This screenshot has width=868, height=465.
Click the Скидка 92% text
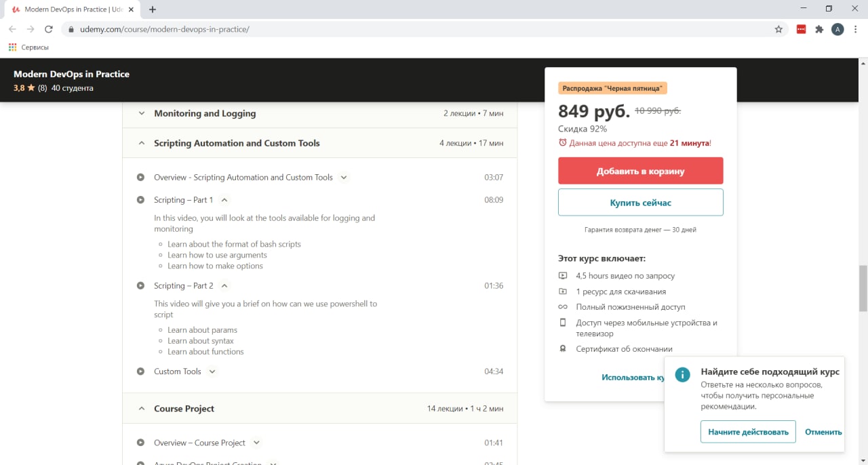(583, 129)
